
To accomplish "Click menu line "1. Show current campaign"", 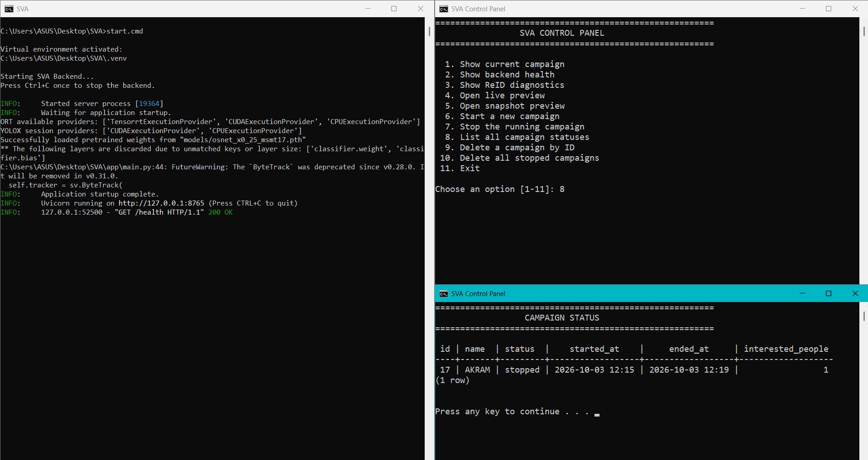I will [x=505, y=64].
